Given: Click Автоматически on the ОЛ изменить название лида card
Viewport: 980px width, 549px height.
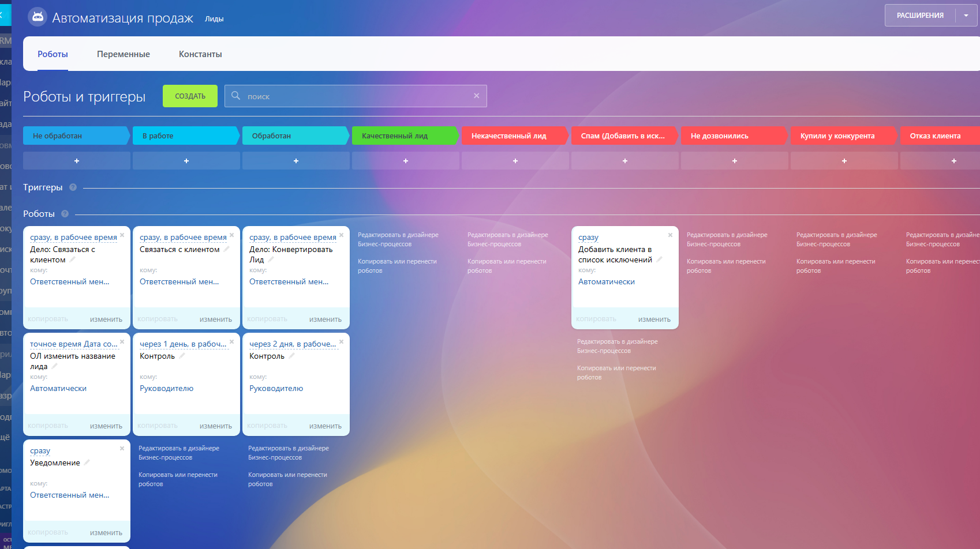Looking at the screenshot, I should pos(58,388).
